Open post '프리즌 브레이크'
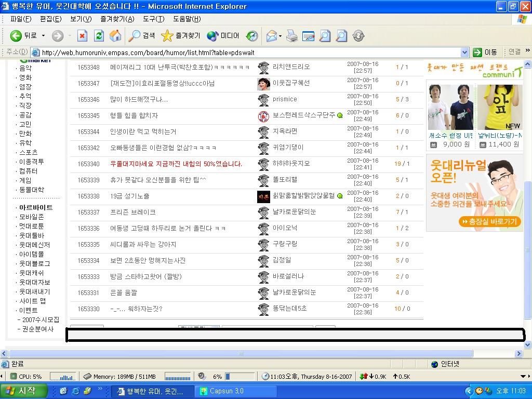Screen dimensions: 532x399 coord(132,212)
